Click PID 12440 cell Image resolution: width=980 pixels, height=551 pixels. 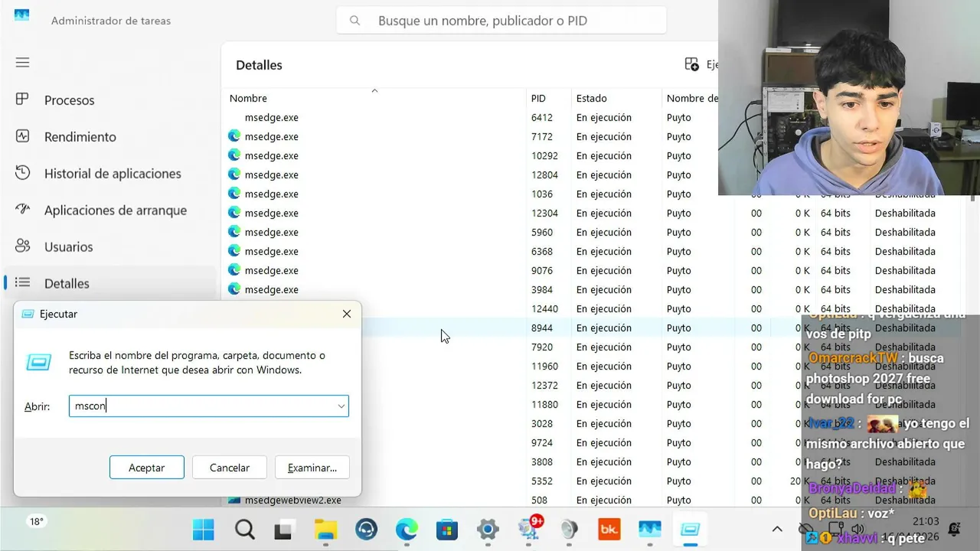click(545, 308)
